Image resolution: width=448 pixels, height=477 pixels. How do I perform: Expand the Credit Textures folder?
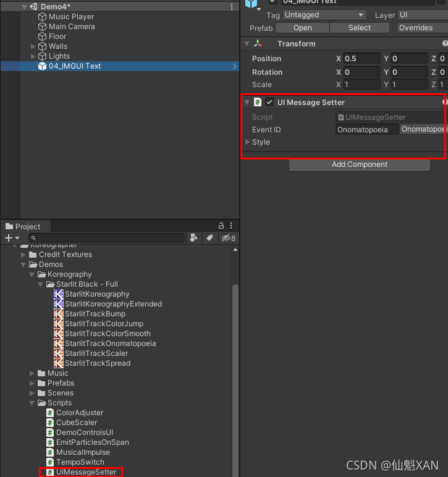(x=23, y=255)
